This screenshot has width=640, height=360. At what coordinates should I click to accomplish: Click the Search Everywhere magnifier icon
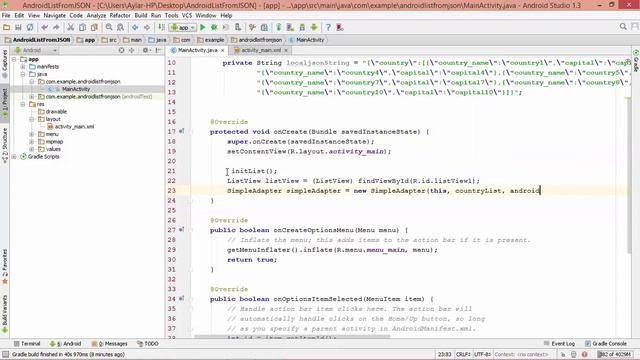point(623,27)
